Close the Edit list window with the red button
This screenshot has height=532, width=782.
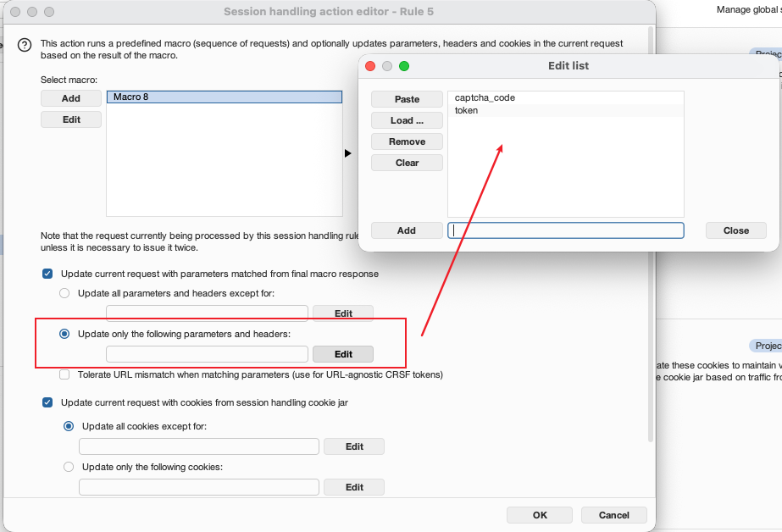(x=370, y=66)
